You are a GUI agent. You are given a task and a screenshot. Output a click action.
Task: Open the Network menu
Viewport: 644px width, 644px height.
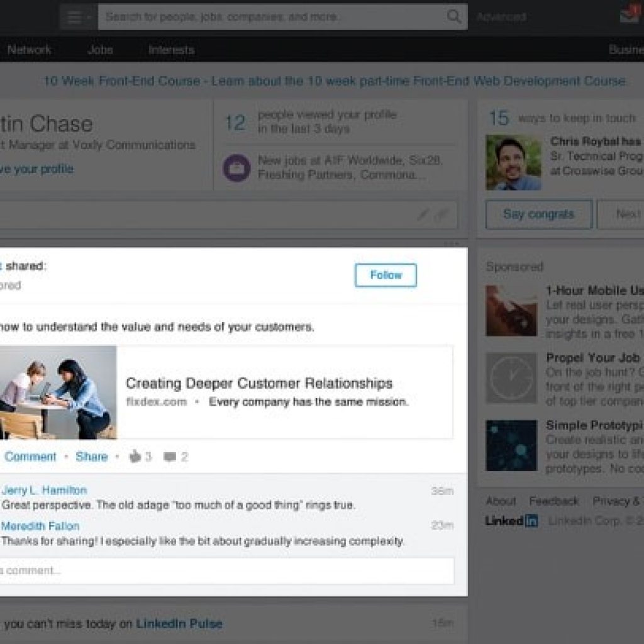pyautogui.click(x=29, y=50)
